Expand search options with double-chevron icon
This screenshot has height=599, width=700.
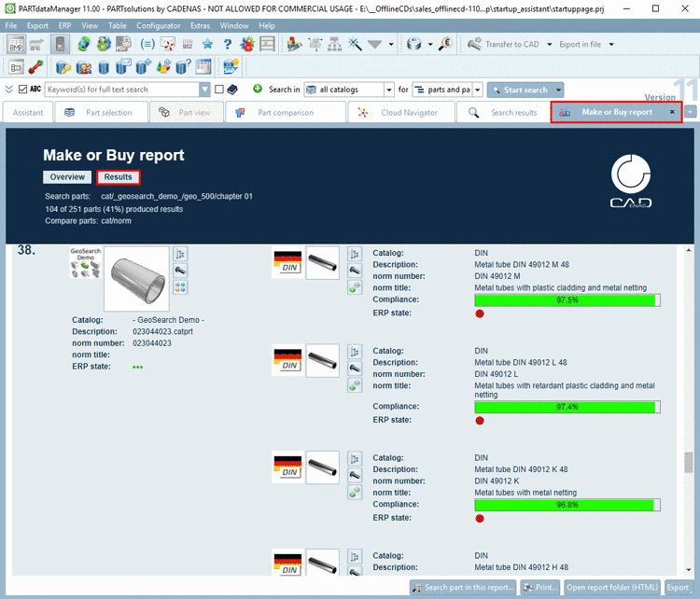pos(9,90)
